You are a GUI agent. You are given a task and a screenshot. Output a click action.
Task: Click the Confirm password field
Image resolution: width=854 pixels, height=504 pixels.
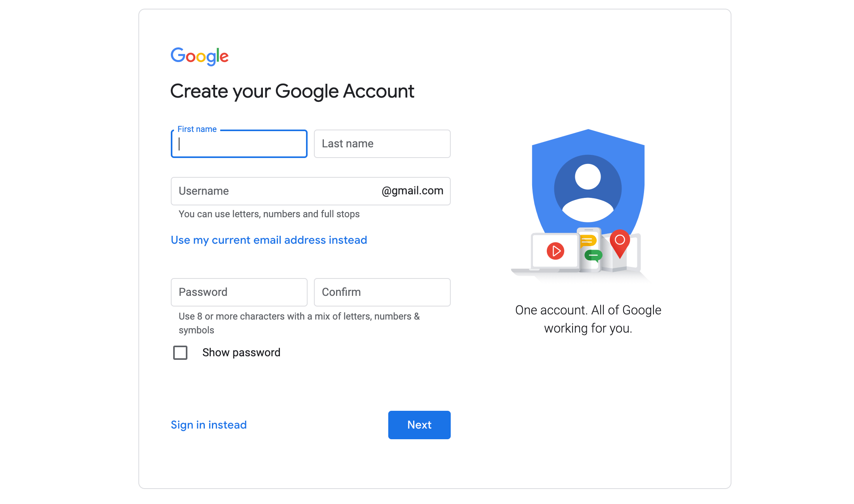(x=382, y=292)
